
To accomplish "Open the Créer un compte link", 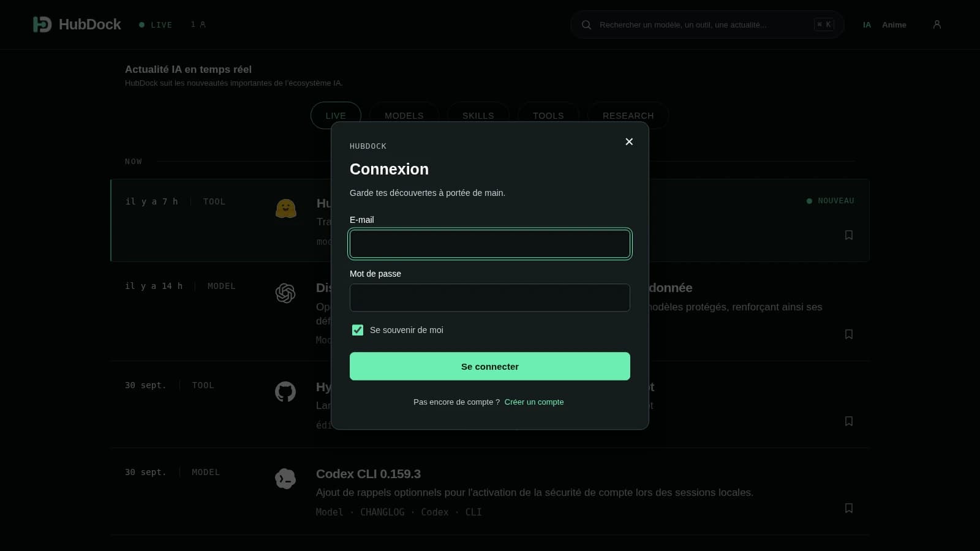I will tap(534, 402).
